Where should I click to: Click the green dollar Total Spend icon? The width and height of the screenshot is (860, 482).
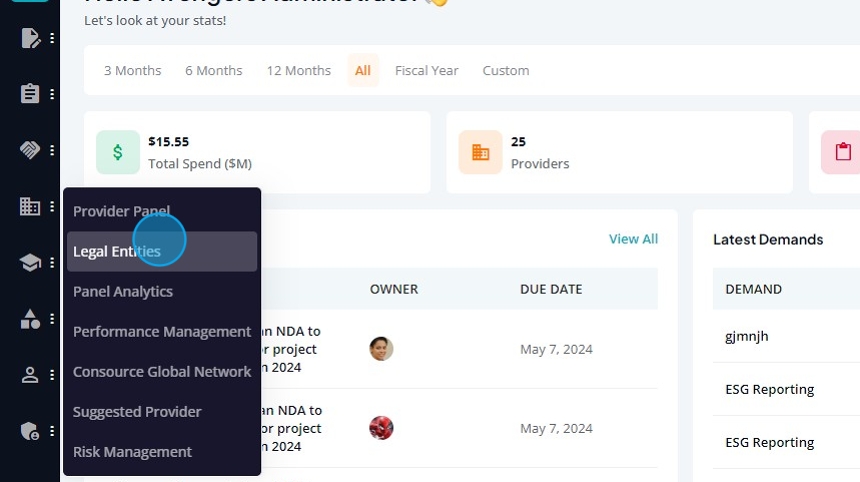click(118, 152)
